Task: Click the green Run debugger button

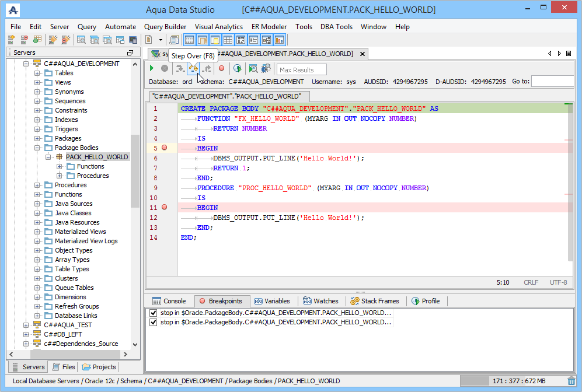Action: (152, 69)
